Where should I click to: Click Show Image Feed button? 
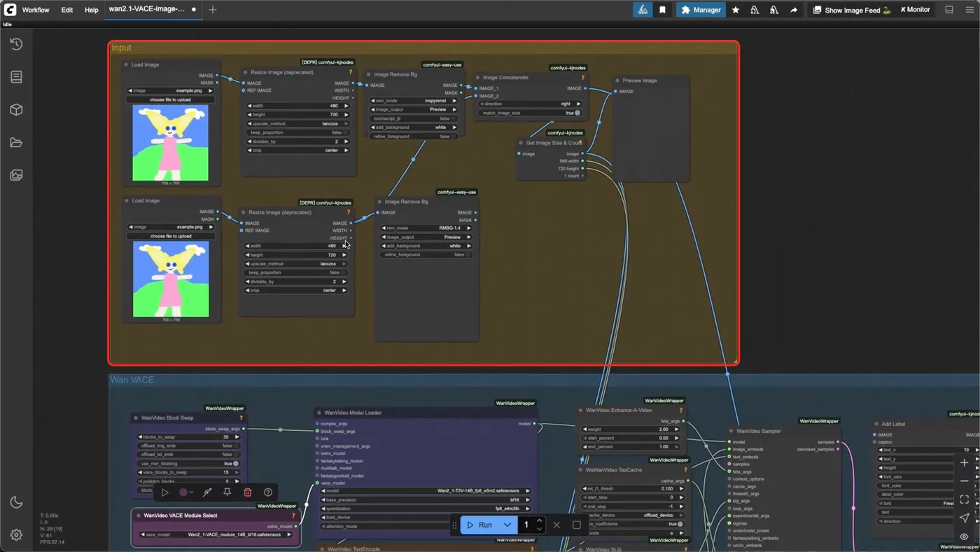point(851,10)
